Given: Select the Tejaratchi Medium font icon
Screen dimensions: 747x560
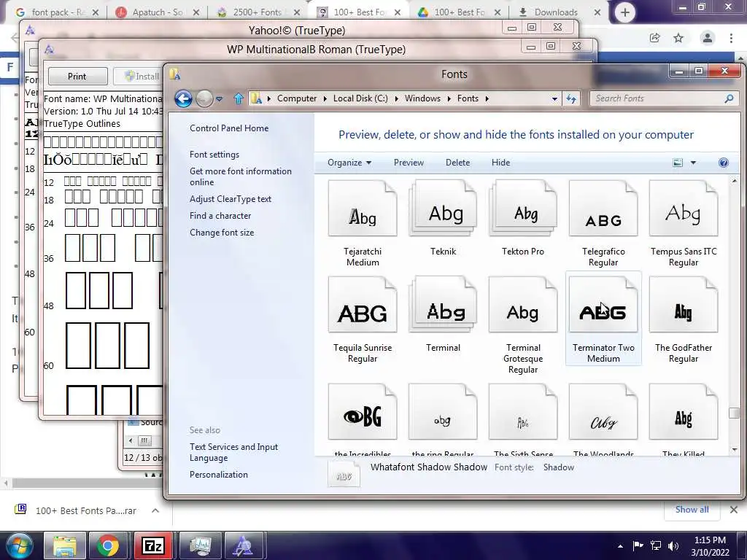Looking at the screenshot, I should click(x=363, y=209).
